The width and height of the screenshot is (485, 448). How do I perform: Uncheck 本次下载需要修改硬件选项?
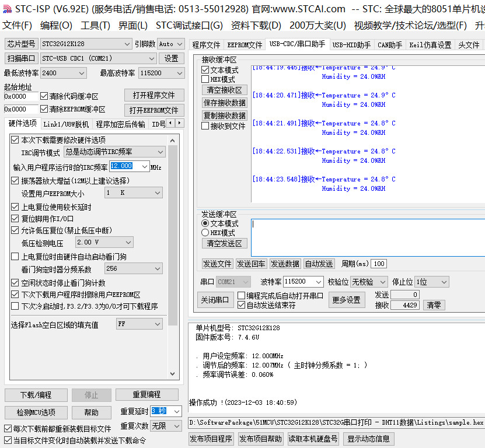point(15,140)
